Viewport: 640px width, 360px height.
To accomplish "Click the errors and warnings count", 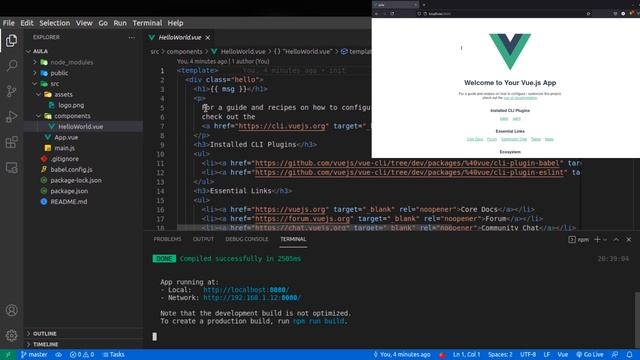I will click(x=82, y=355).
